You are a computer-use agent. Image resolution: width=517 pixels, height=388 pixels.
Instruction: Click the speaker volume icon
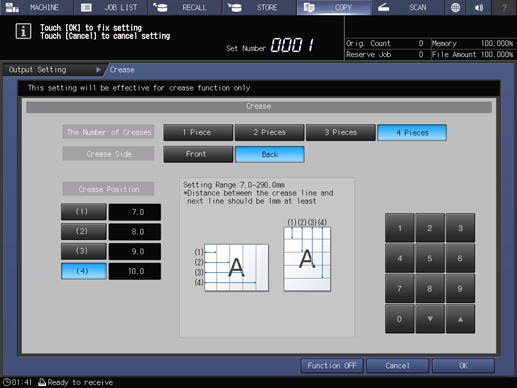click(x=479, y=7)
